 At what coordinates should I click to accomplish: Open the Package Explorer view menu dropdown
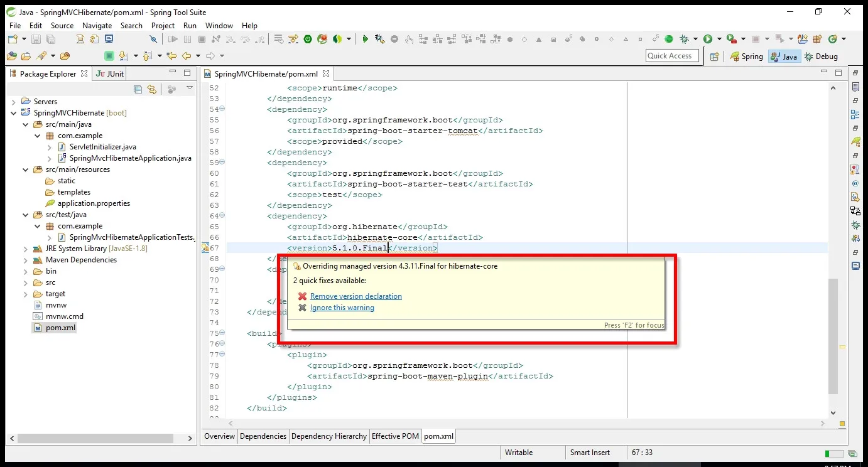190,89
